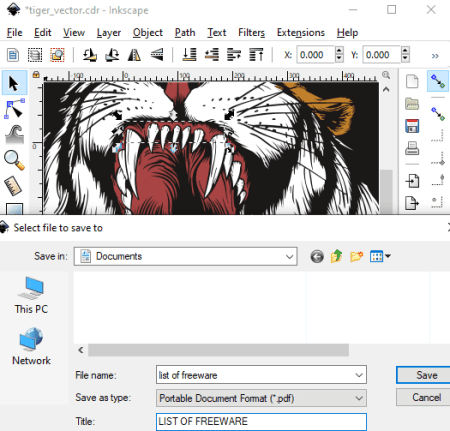Create new folder icon in dialog
450x431 pixels.
click(x=356, y=256)
